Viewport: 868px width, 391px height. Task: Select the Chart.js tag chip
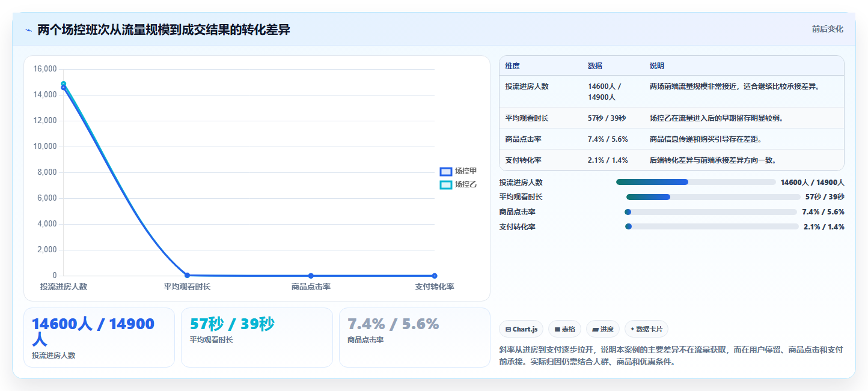tap(521, 329)
